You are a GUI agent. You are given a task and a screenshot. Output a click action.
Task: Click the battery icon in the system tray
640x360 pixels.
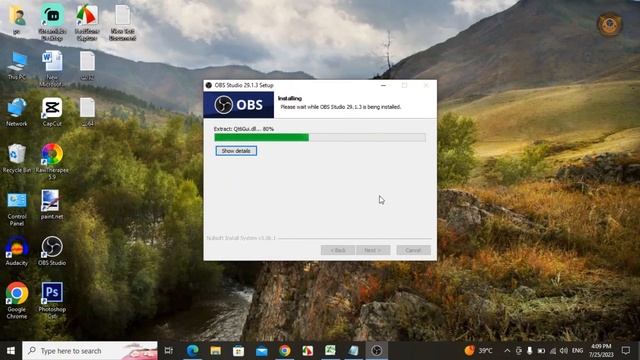pyautogui.click(x=541, y=351)
